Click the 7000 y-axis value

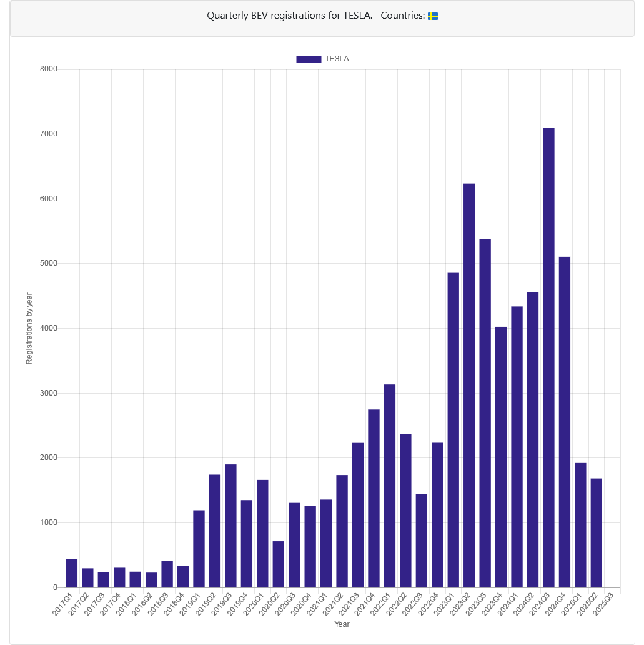point(49,134)
